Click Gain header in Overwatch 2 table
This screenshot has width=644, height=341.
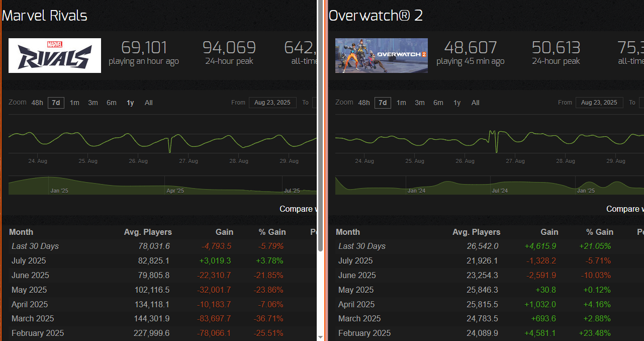[549, 232]
